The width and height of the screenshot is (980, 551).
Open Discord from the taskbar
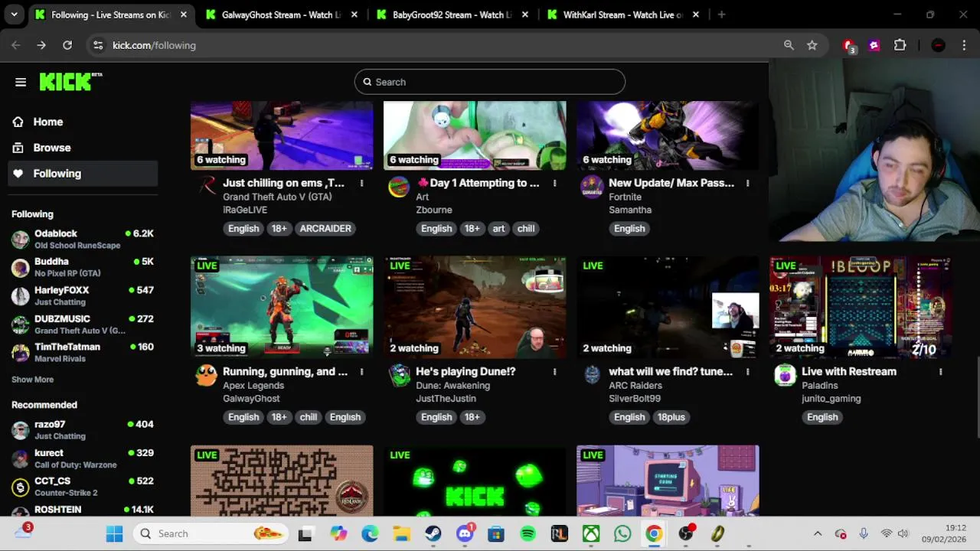click(x=465, y=533)
